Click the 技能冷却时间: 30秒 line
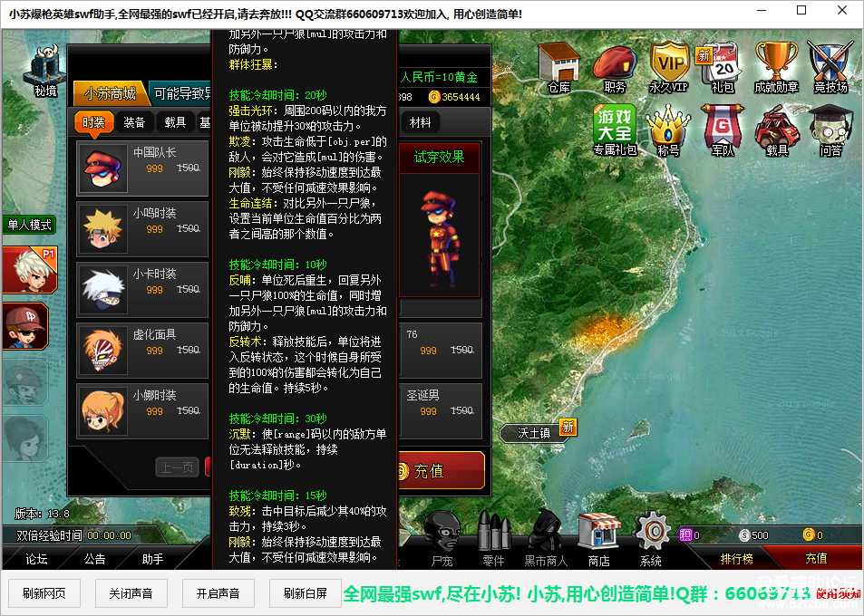864x616 pixels. tap(277, 419)
